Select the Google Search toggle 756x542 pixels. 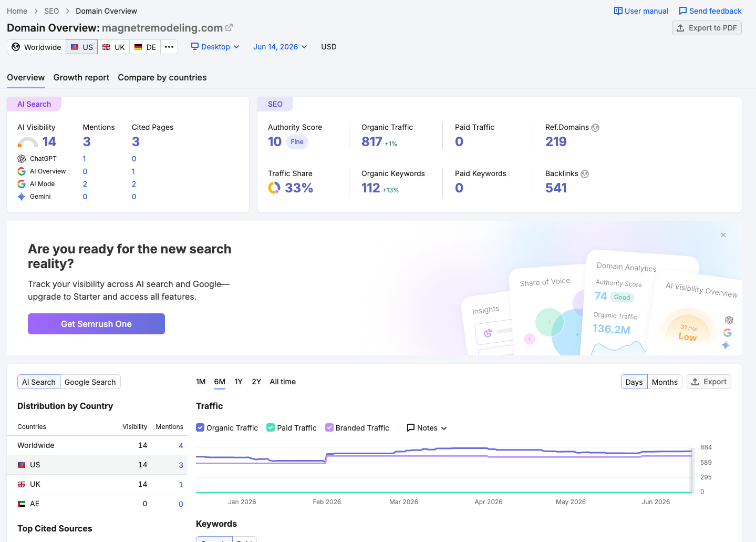(x=90, y=382)
